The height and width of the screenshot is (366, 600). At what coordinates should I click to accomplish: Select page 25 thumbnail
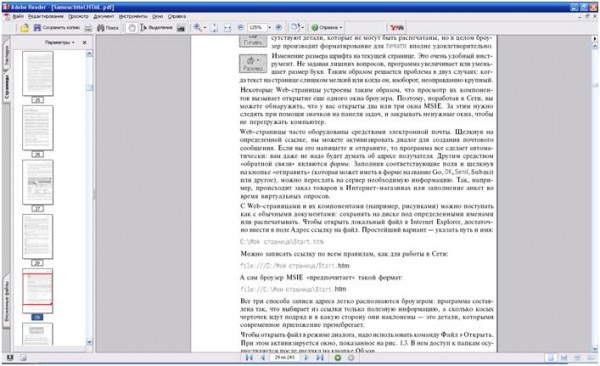38,74
